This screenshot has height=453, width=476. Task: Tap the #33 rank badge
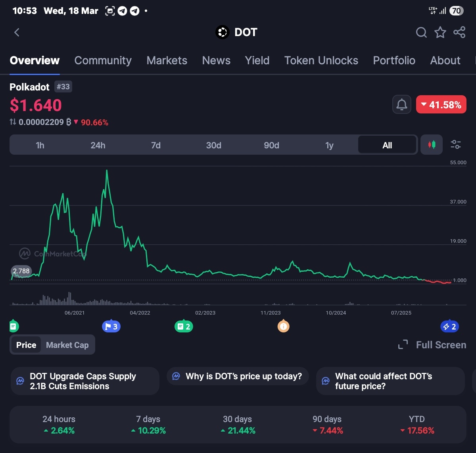point(63,86)
